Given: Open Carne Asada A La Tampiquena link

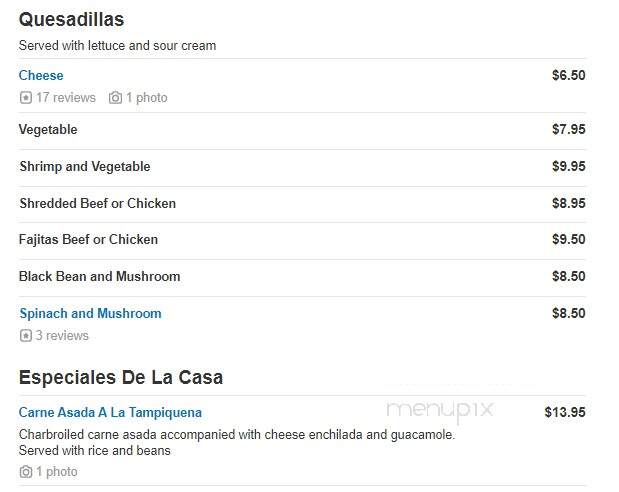Looking at the screenshot, I should (x=110, y=412).
